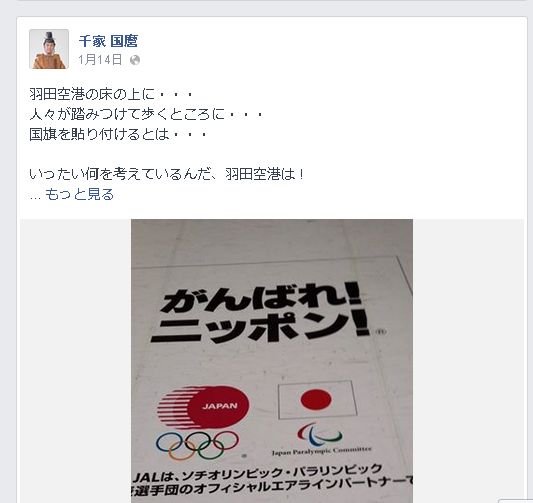
Task: Open the post timestamp 1月14日
Action: pos(100,60)
